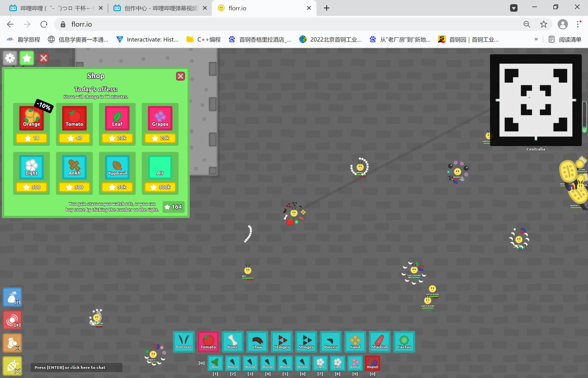Select the Antennae petal slot
Image resolution: width=588 pixels, height=378 pixels.
pyautogui.click(x=184, y=341)
